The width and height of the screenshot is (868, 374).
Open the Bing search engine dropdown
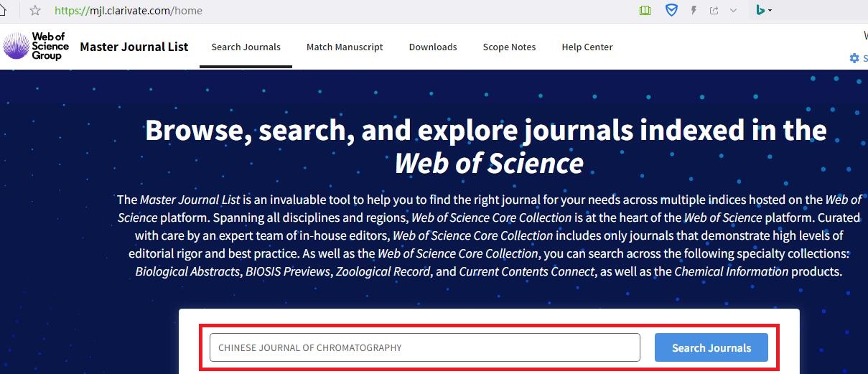coord(764,11)
